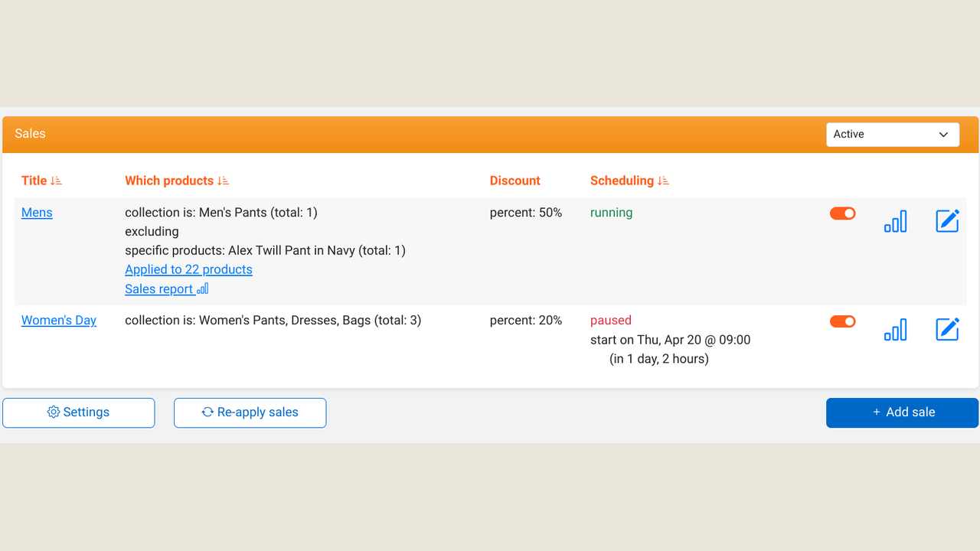The width and height of the screenshot is (980, 551).
Task: Click the chevron arrow on the Active dropdown
Action: [x=943, y=135]
